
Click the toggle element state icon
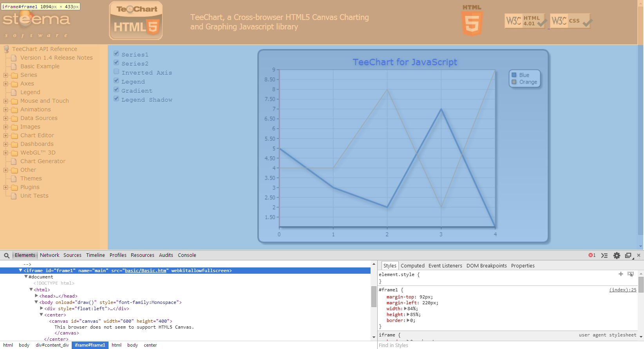pyautogui.click(x=630, y=274)
